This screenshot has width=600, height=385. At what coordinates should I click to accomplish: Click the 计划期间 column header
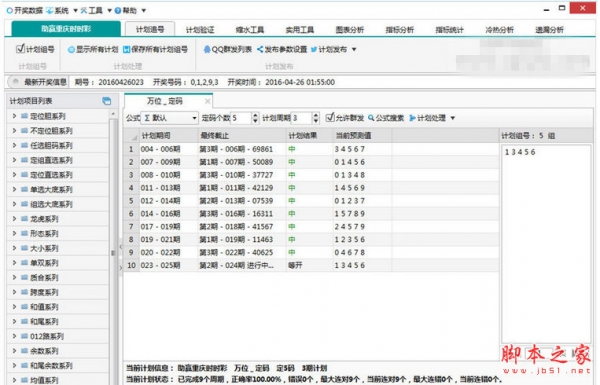(169, 135)
